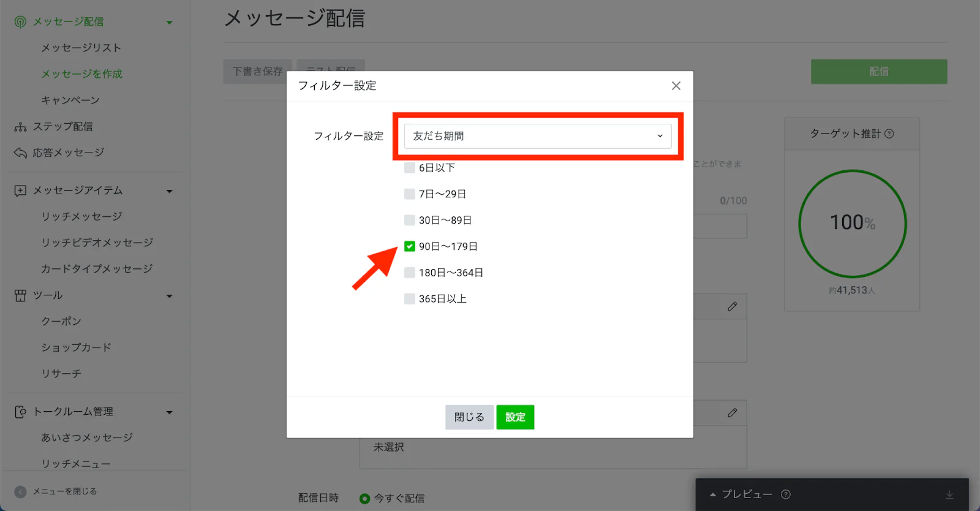980x511 pixels.
Task: Collapse the ツール section arrow
Action: tap(170, 296)
